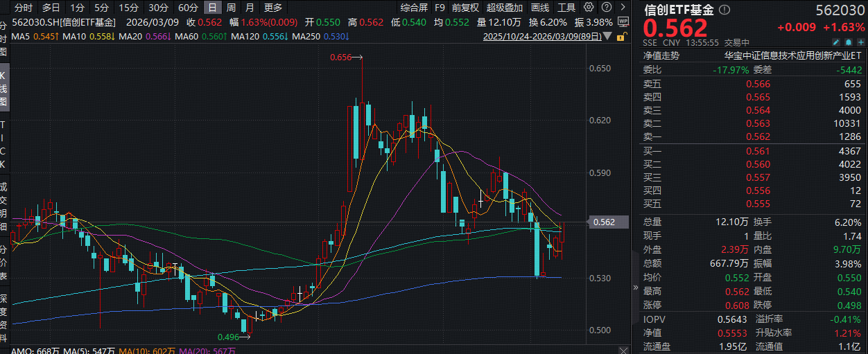Switch to 5分 chart period
This screenshot has height=354, width=868.
[102, 8]
